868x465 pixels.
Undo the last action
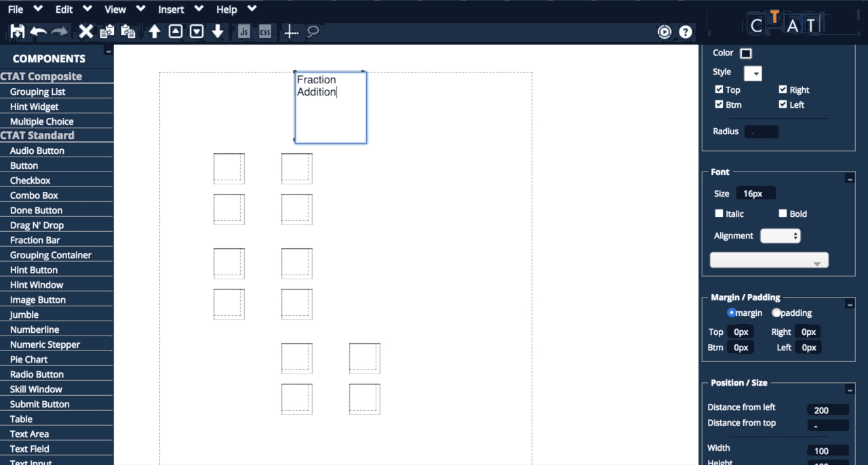tap(38, 31)
